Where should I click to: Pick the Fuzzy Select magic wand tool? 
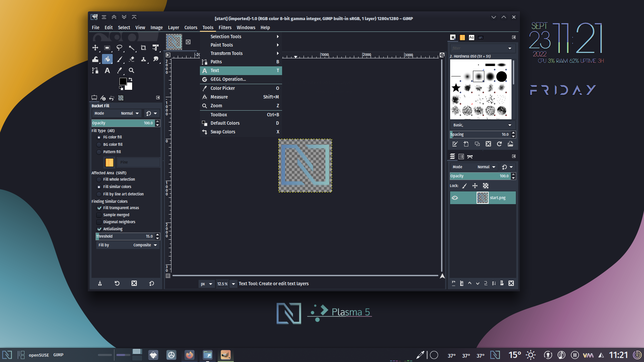click(x=131, y=48)
